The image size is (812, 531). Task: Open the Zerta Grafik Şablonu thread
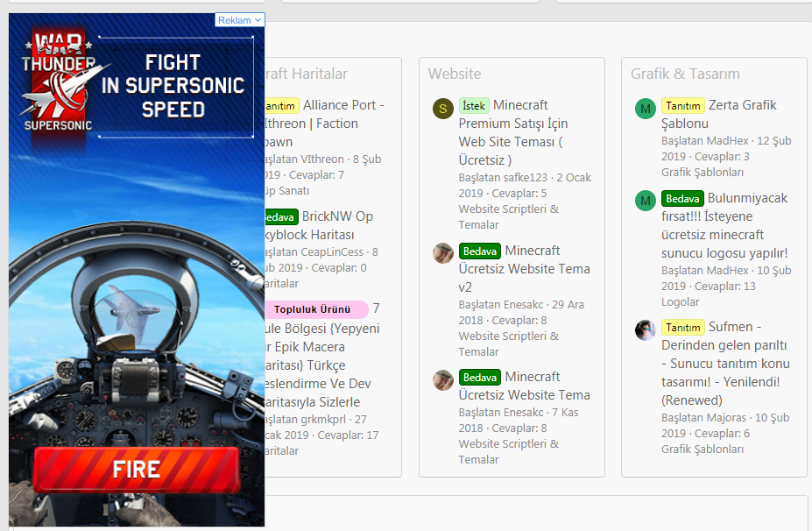click(x=719, y=114)
